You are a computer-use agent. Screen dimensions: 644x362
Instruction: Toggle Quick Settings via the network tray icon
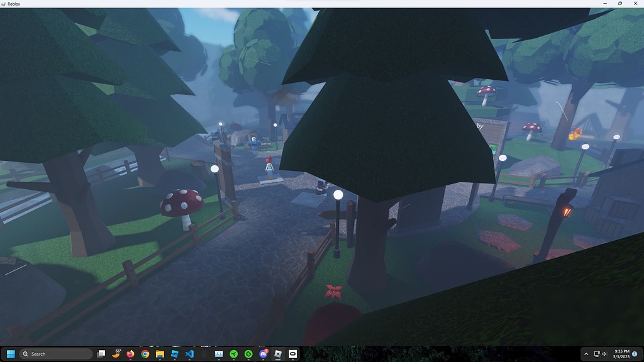[x=597, y=354]
